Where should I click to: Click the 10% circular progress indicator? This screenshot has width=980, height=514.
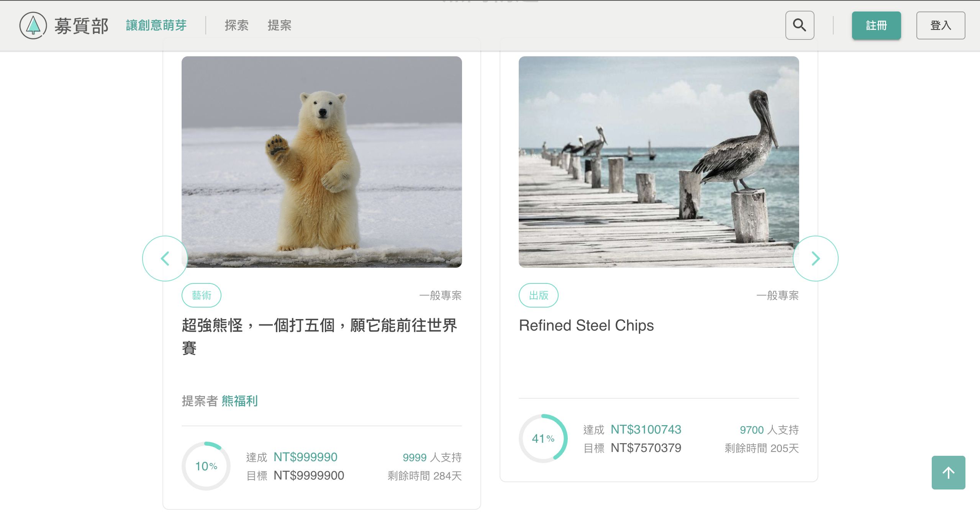tap(206, 466)
